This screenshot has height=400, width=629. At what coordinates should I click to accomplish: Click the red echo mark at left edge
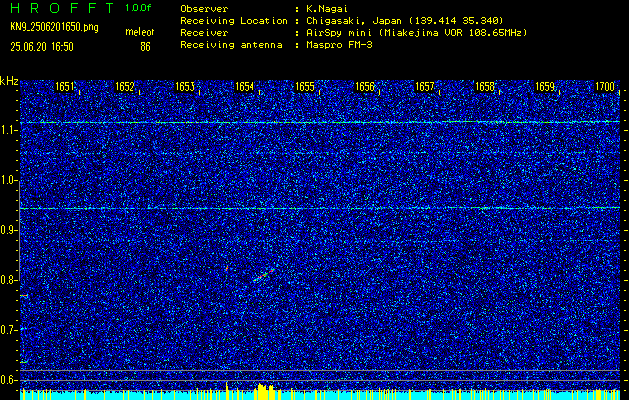pyautogui.click(x=24, y=296)
